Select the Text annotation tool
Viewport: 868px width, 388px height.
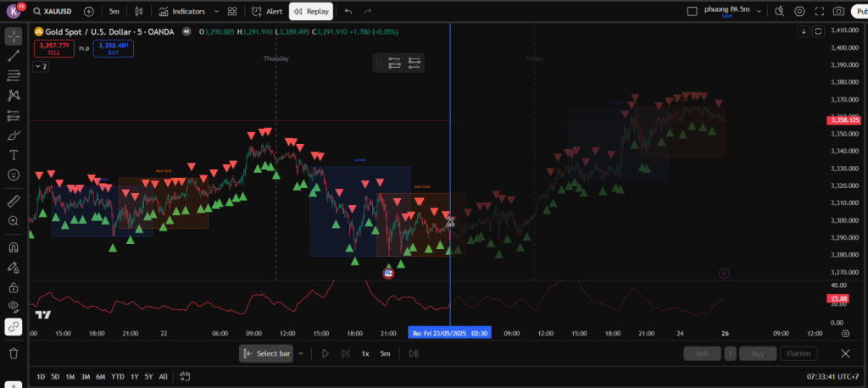point(14,155)
